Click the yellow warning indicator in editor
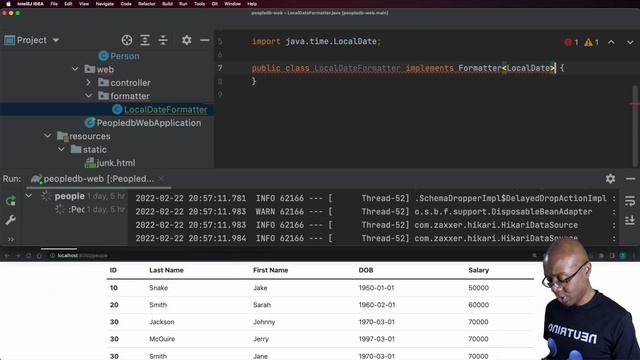640x360 pixels. tap(591, 42)
